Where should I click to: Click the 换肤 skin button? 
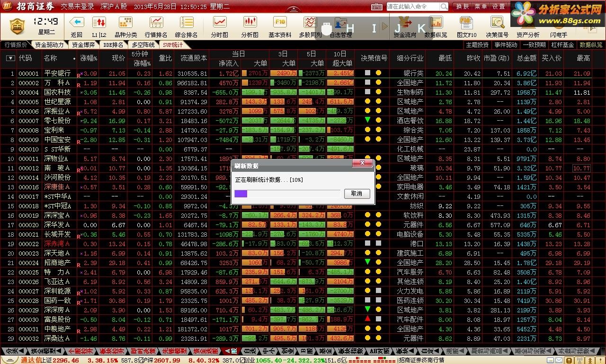(x=463, y=7)
